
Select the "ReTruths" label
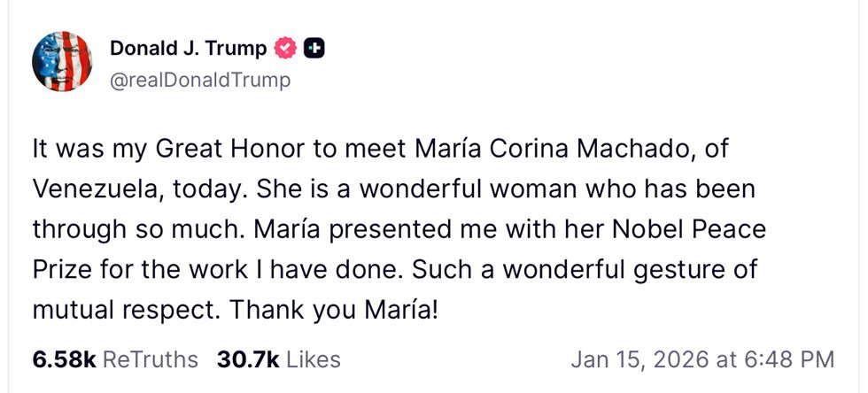pos(151,359)
